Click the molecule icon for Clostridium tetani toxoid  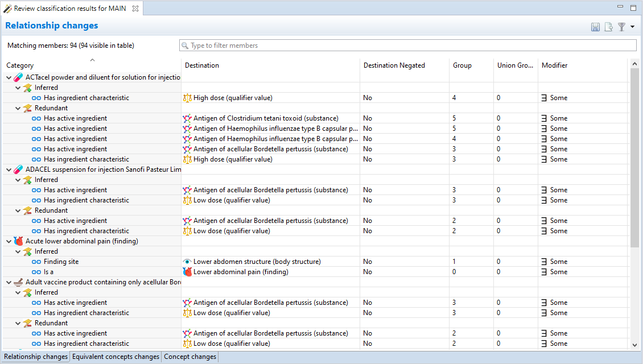tap(187, 118)
